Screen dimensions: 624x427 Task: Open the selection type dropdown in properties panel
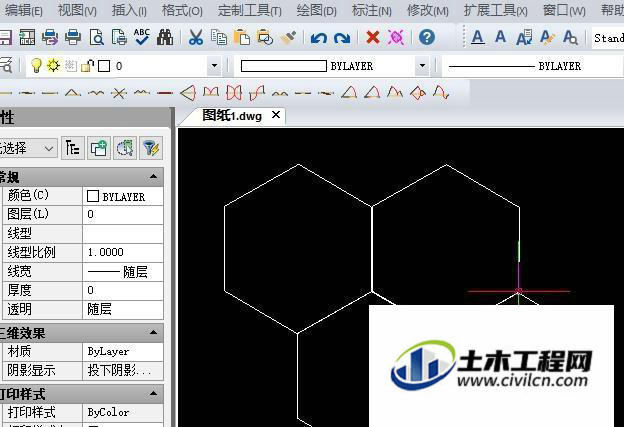click(x=28, y=148)
